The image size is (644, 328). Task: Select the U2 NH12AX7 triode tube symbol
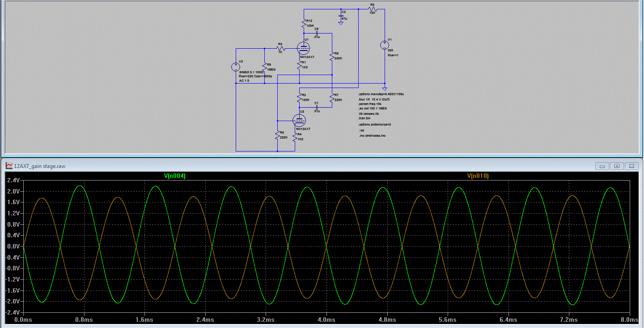pos(299,120)
